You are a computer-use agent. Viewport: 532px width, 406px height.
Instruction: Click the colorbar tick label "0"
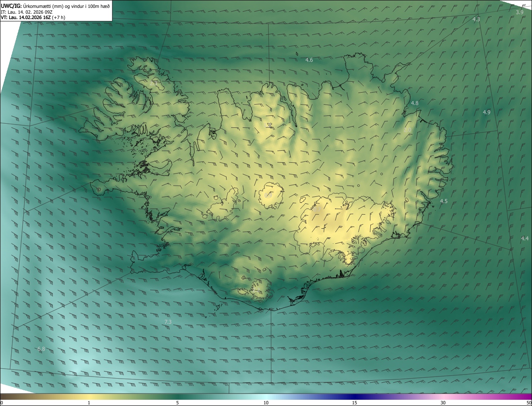[2, 403]
